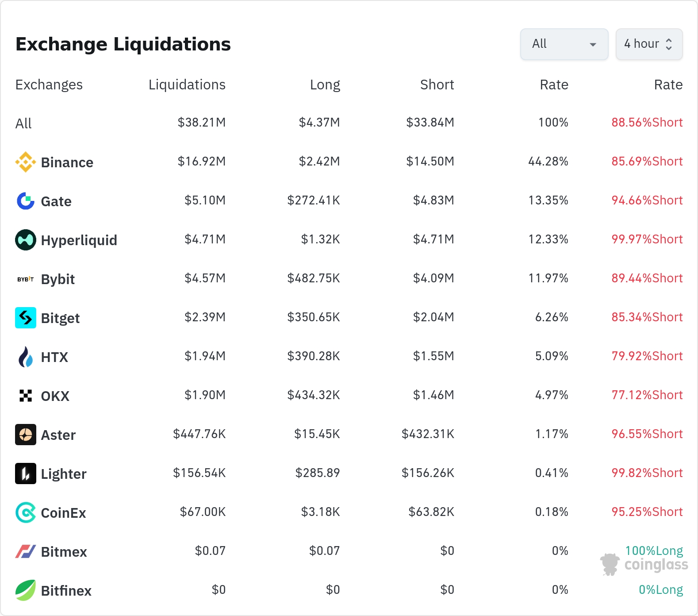Click the Aster logo icon
Viewport: 698px width, 616px height.
coord(26,435)
